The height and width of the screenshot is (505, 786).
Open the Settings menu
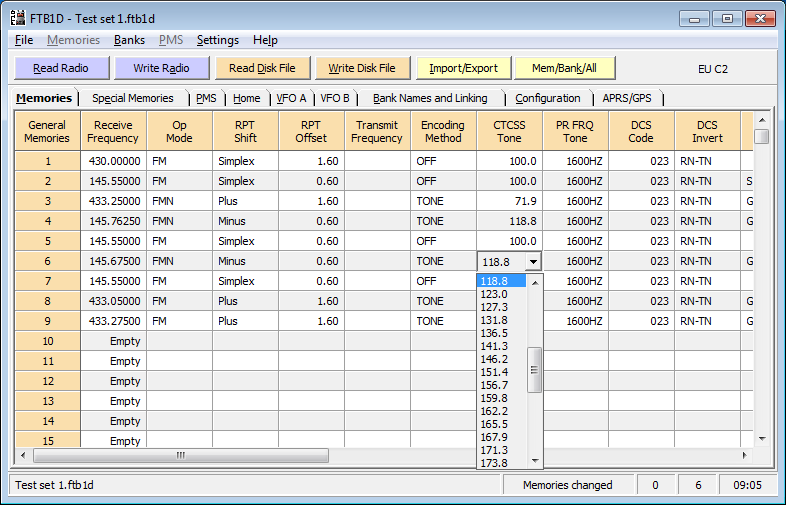(x=217, y=40)
